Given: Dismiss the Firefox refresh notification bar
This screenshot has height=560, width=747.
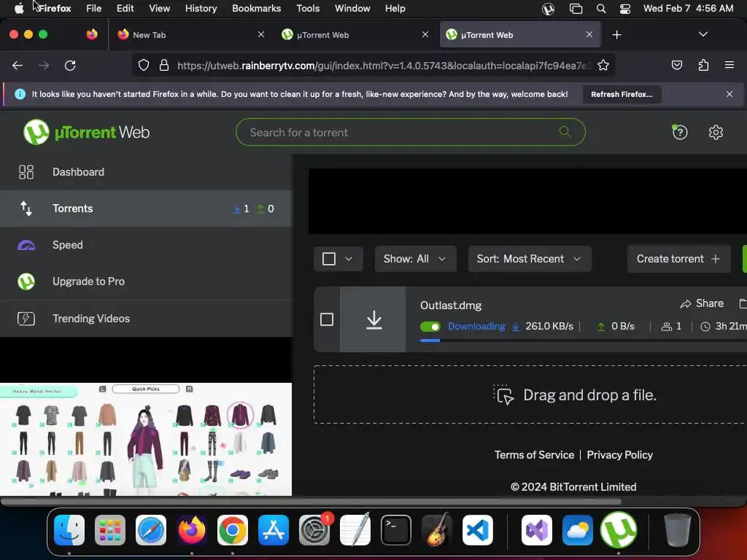Looking at the screenshot, I should [x=729, y=94].
